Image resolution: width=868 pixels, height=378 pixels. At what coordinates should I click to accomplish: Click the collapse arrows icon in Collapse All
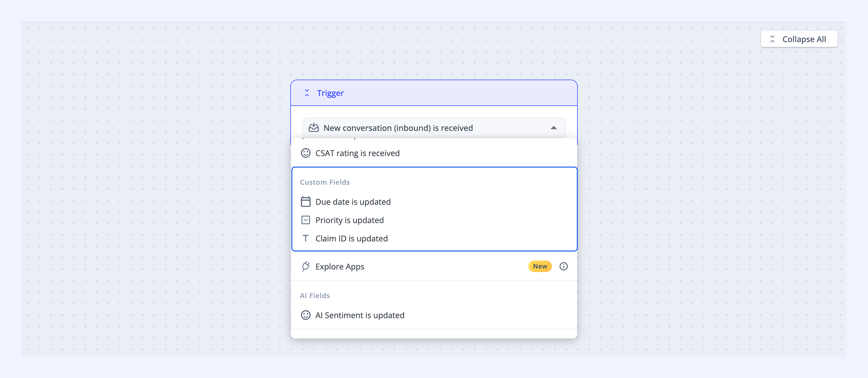772,39
